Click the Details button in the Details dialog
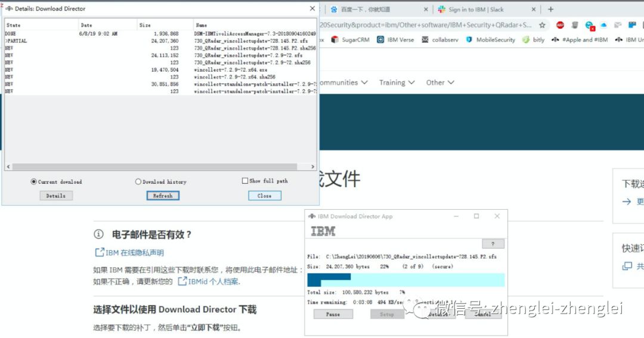 point(56,196)
